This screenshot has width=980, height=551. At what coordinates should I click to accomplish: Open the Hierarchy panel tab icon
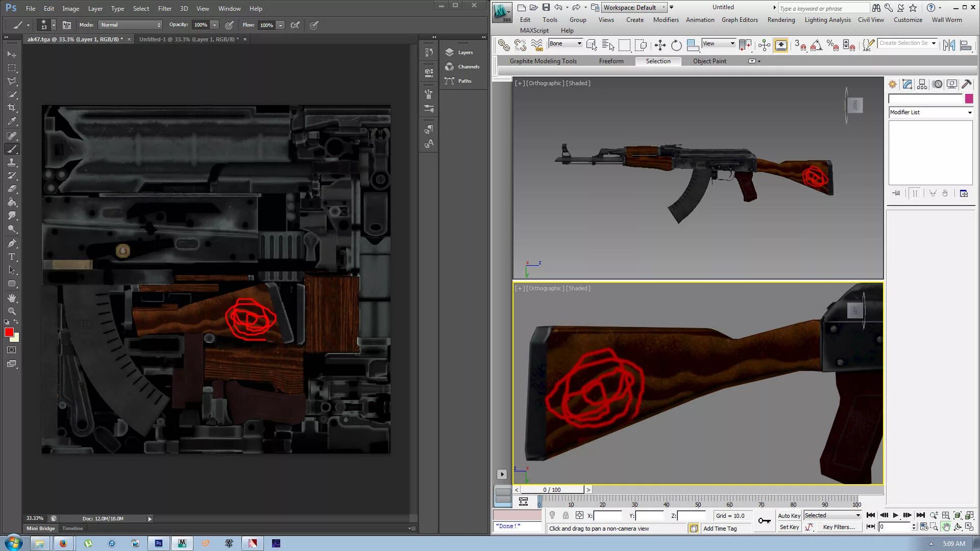[x=922, y=85]
